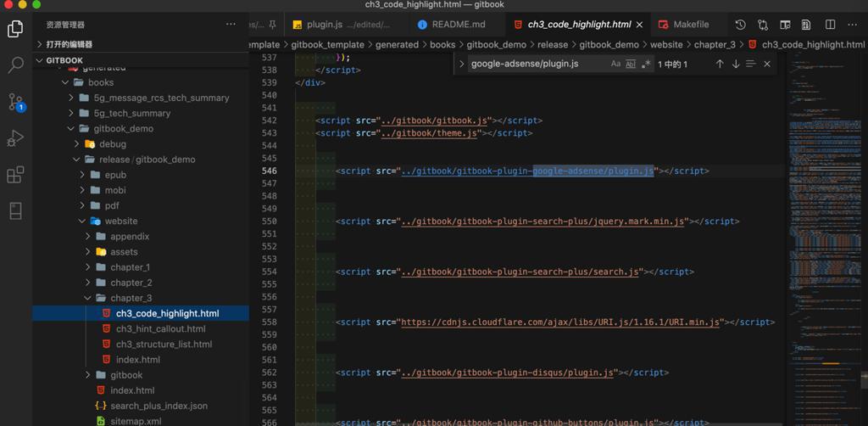Go to previous find match
The width and height of the screenshot is (868, 426).
[x=720, y=64]
